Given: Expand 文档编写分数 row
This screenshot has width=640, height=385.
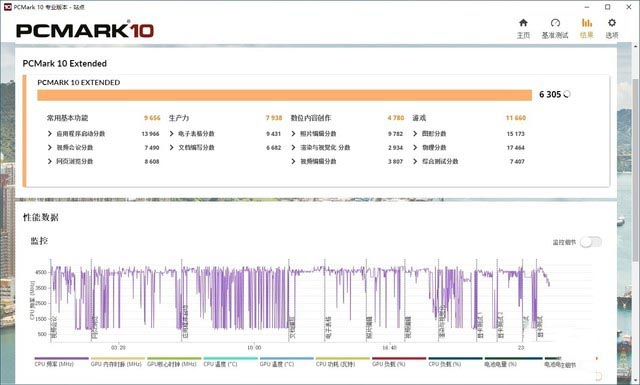Looking at the screenshot, I should tap(171, 147).
